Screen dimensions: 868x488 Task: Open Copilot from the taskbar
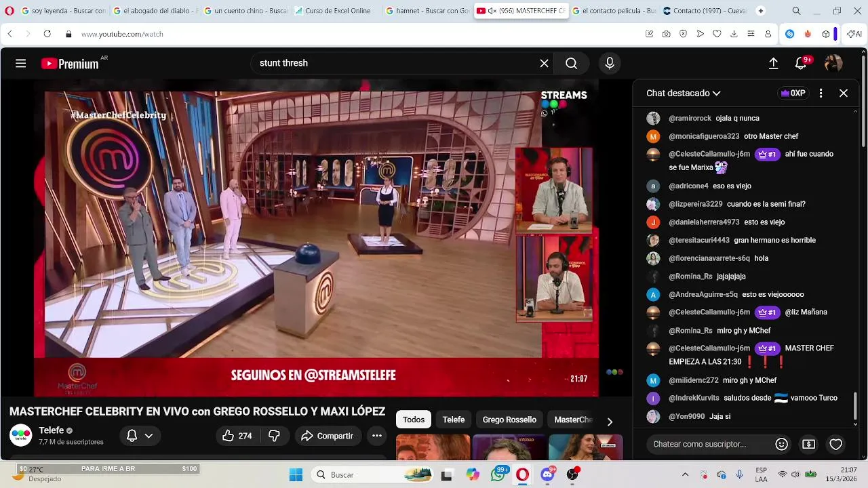473,475
